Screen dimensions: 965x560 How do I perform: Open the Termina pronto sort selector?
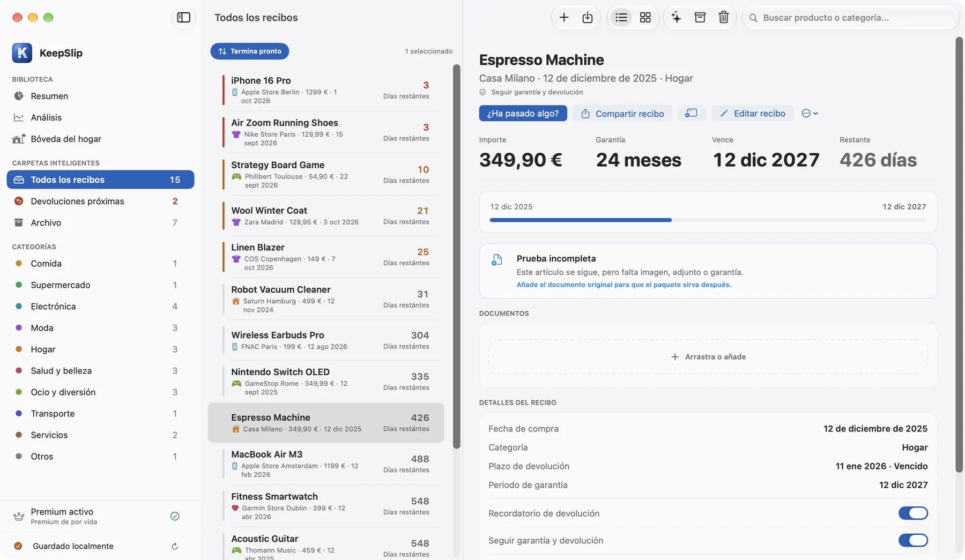[250, 51]
